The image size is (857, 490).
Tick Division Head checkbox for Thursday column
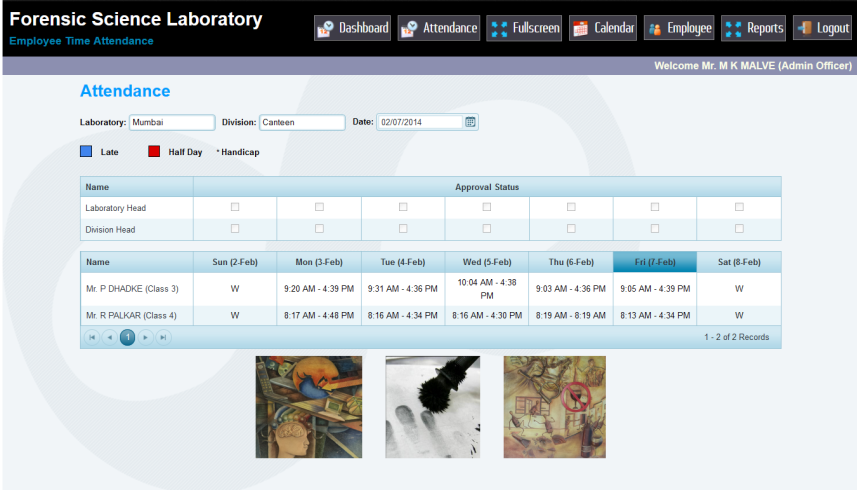(x=571, y=229)
